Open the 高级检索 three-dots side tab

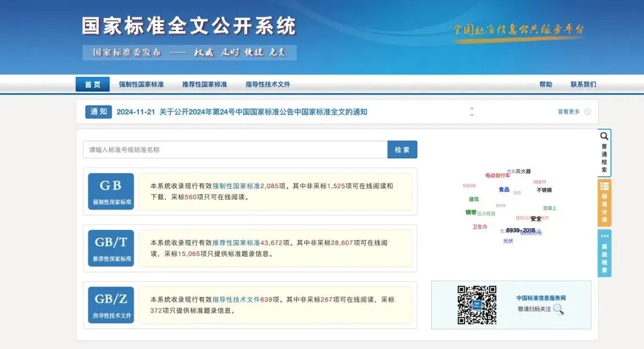click(604, 254)
